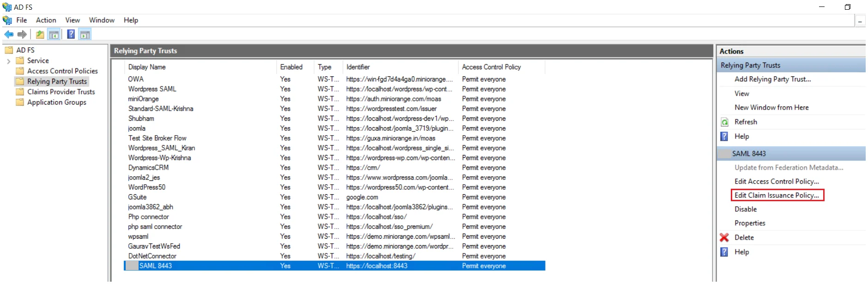Viewport: 868px width, 284px height.
Task: Click Add Relying Party Trust action
Action: [772, 80]
